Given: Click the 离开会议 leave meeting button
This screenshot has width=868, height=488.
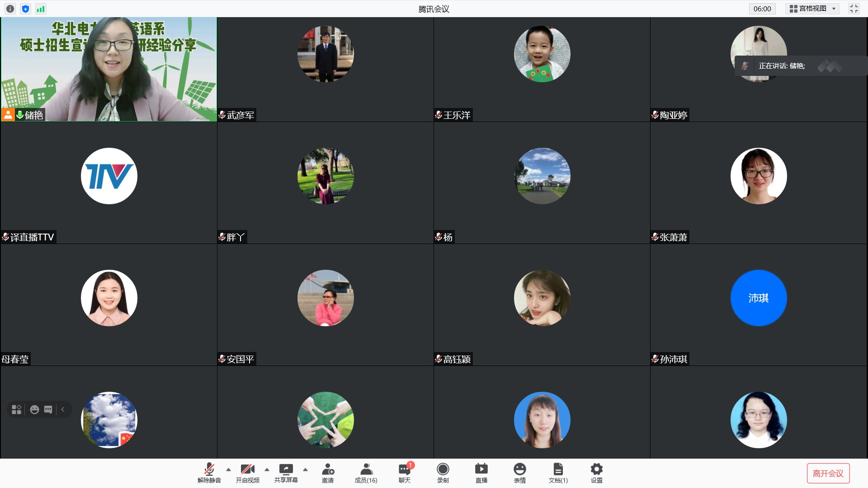Looking at the screenshot, I should pyautogui.click(x=828, y=473).
